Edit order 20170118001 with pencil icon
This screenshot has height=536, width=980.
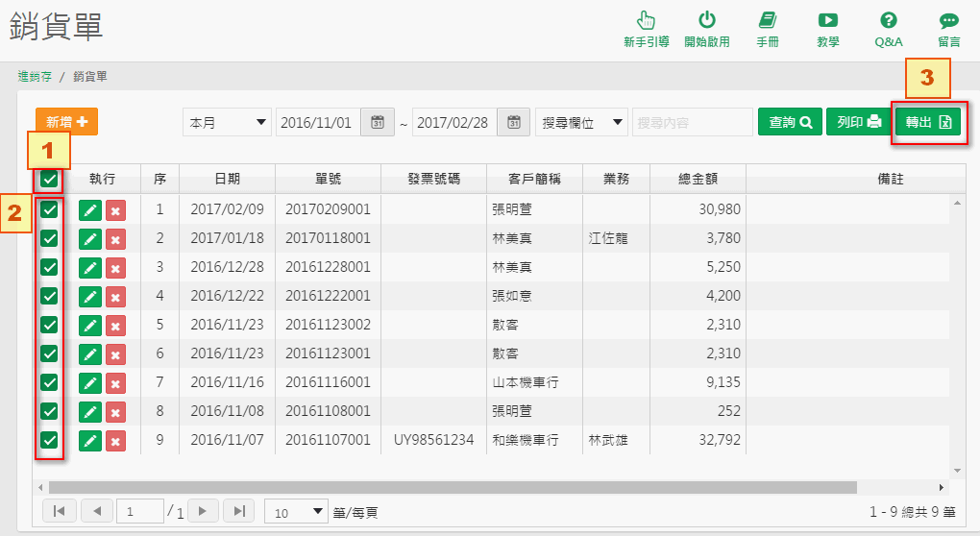(90, 239)
